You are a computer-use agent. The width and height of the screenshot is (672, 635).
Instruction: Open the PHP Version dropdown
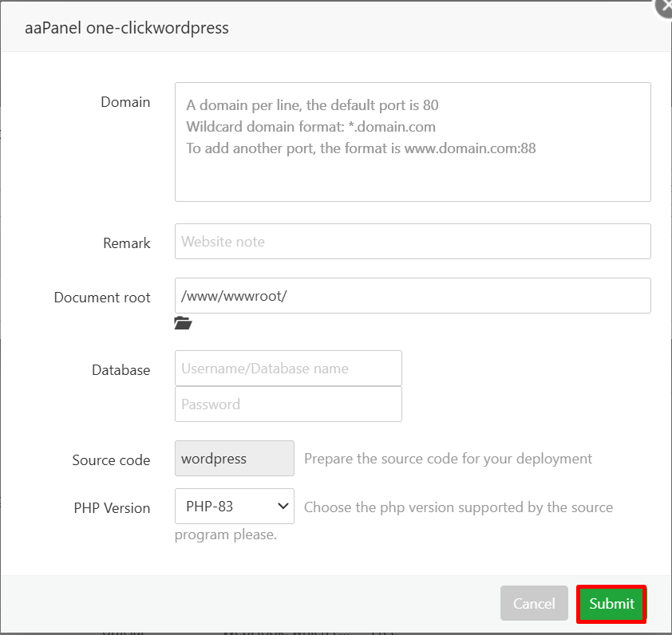click(235, 506)
